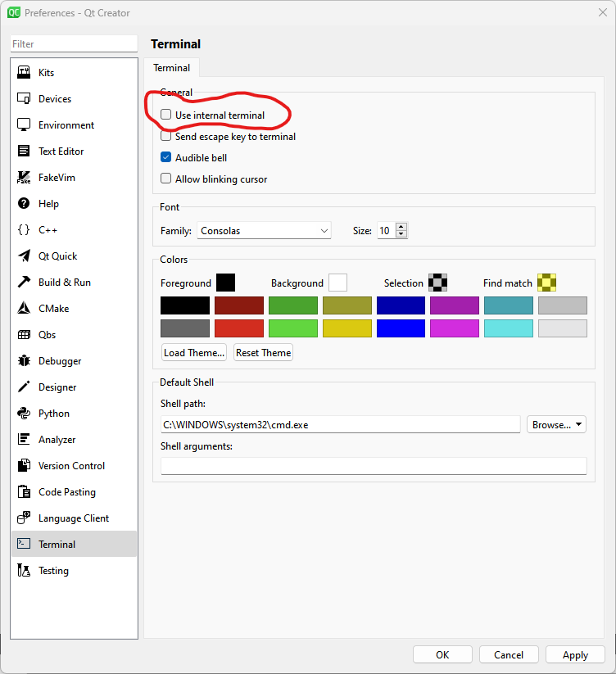Open the Kits settings icon

24,72
